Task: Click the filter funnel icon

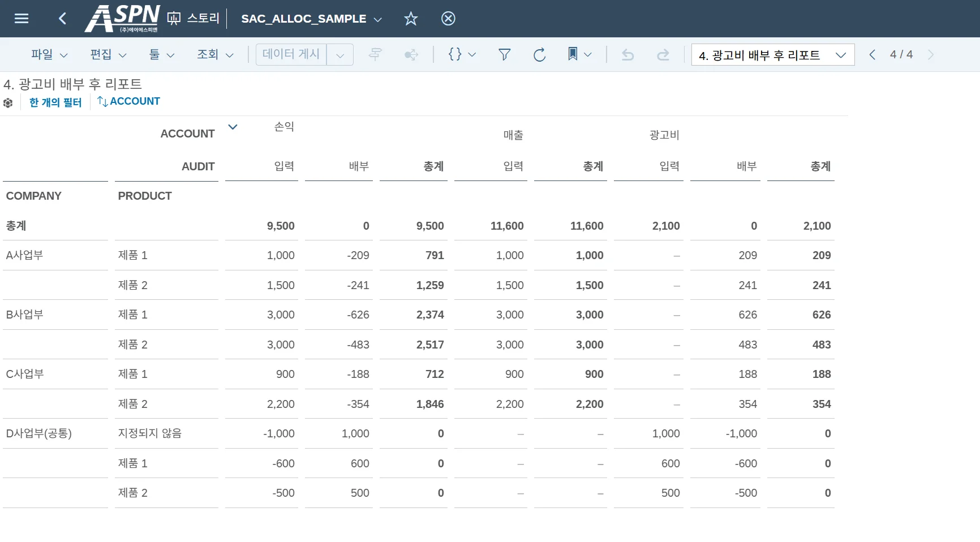Action: point(504,54)
